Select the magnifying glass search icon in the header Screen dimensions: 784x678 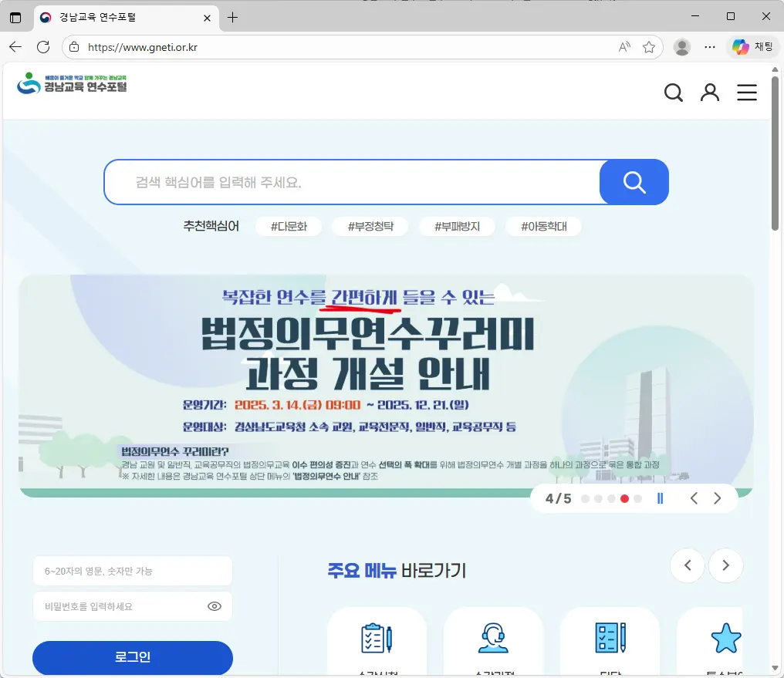673,92
